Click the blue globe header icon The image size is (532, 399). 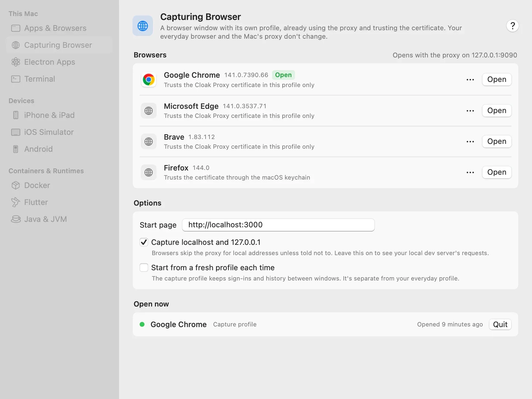(143, 26)
